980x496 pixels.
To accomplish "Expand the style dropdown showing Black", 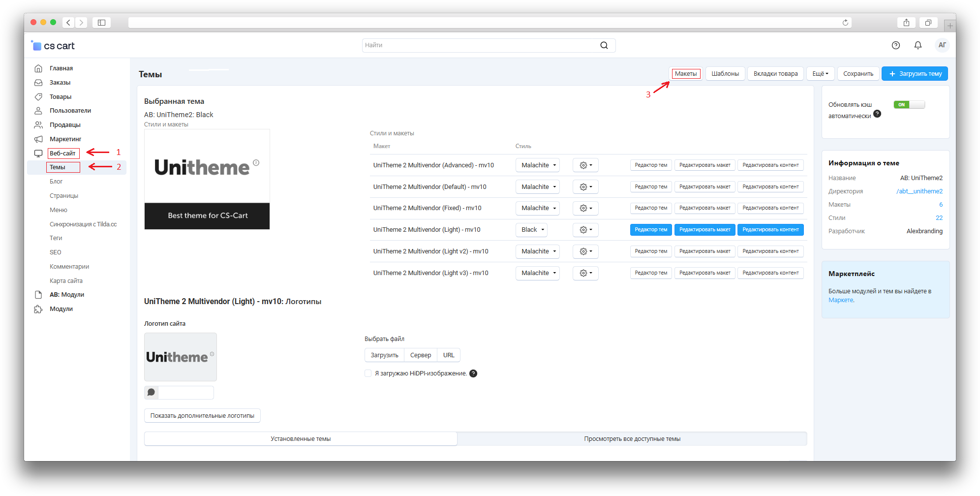I will coord(532,230).
